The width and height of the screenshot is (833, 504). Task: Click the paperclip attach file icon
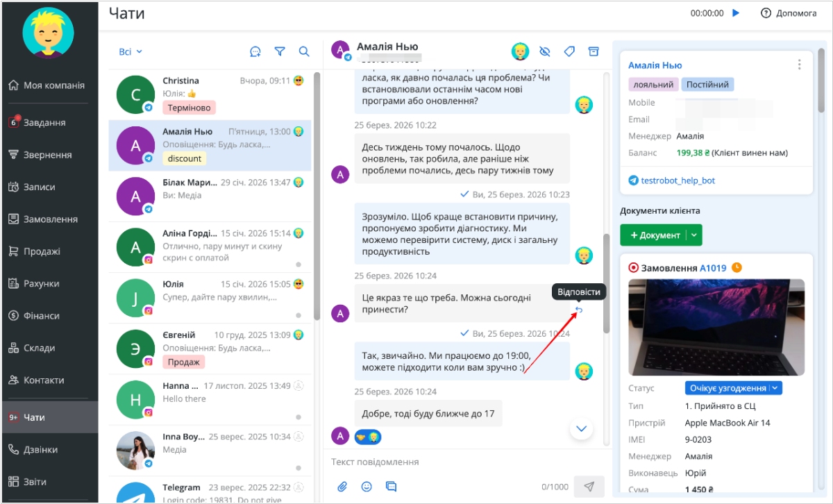pyautogui.click(x=342, y=487)
